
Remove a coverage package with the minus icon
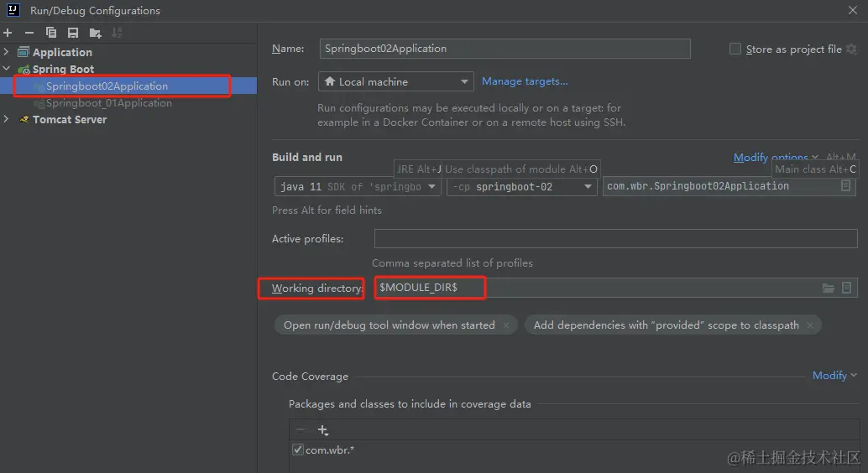[300, 430]
